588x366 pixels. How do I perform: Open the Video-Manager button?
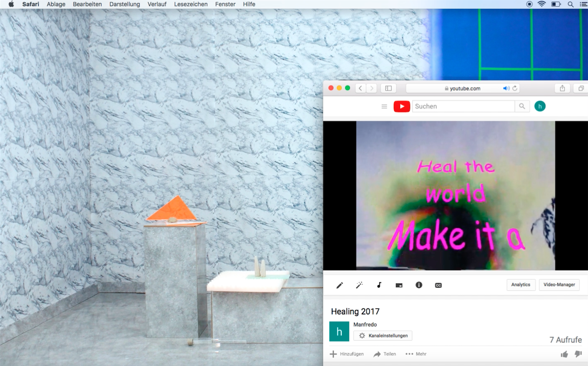[559, 285]
